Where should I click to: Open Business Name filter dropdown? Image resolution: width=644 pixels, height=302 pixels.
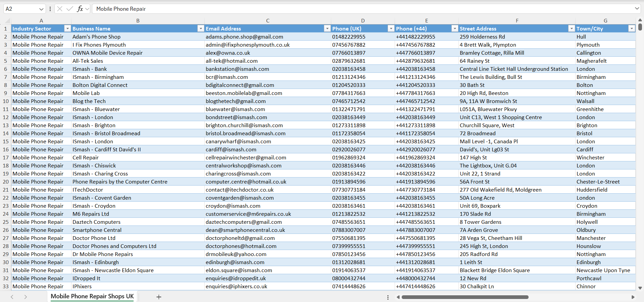(201, 29)
